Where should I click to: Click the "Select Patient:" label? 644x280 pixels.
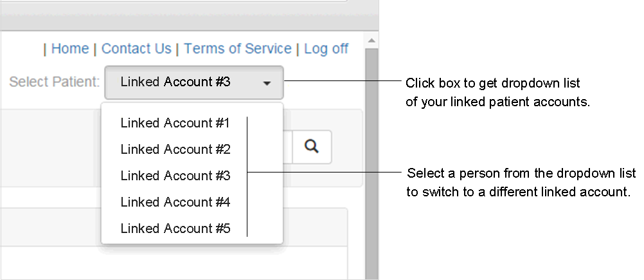pos(55,82)
